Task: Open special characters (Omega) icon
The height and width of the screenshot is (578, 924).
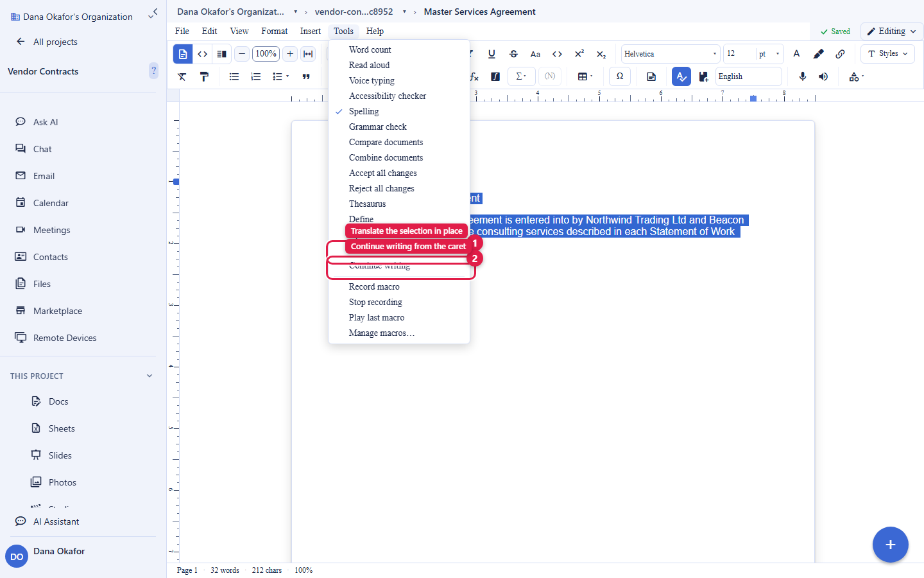Action: pos(620,76)
